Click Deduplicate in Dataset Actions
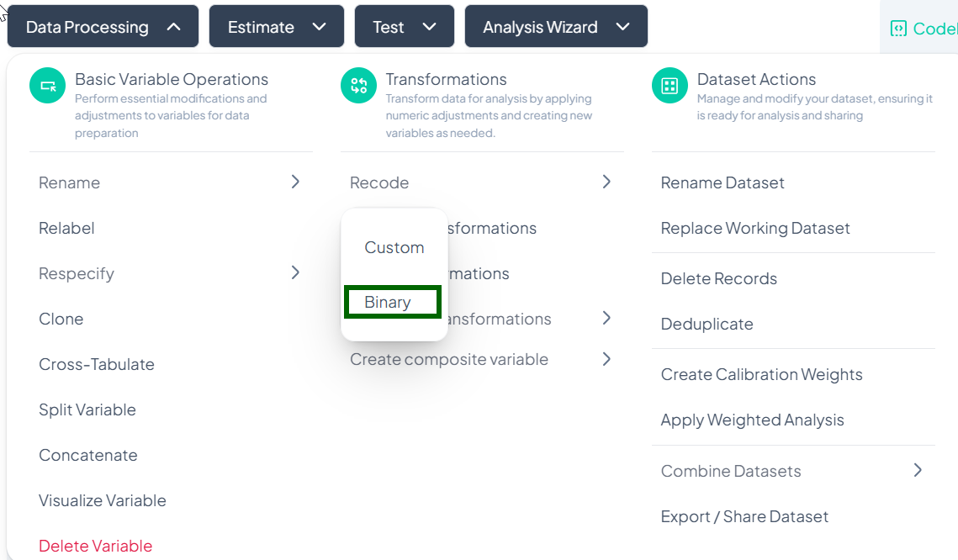The image size is (958, 560). pyautogui.click(x=707, y=324)
